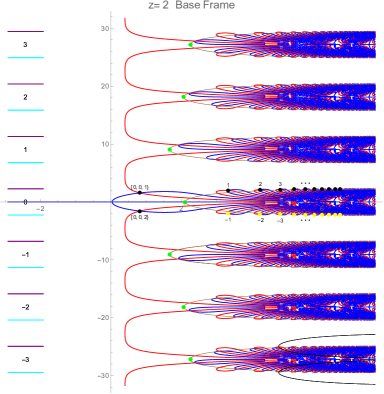Click the black dot labeled {0, 0, 1}

(140, 193)
